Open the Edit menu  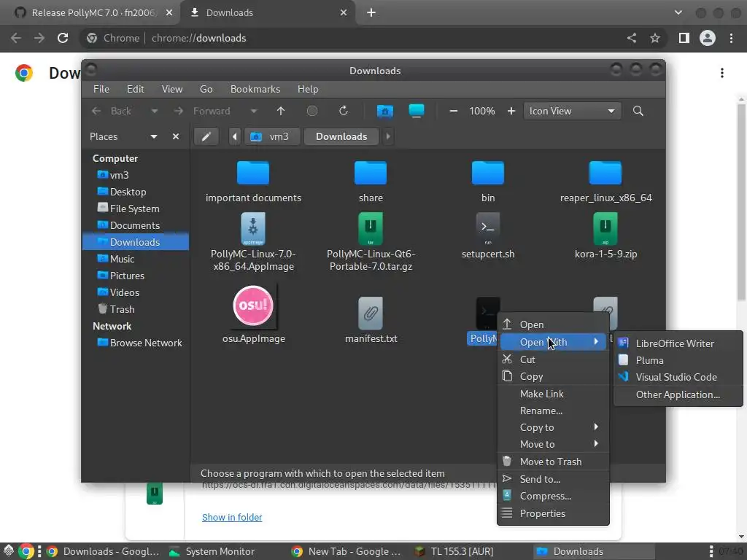coord(135,89)
